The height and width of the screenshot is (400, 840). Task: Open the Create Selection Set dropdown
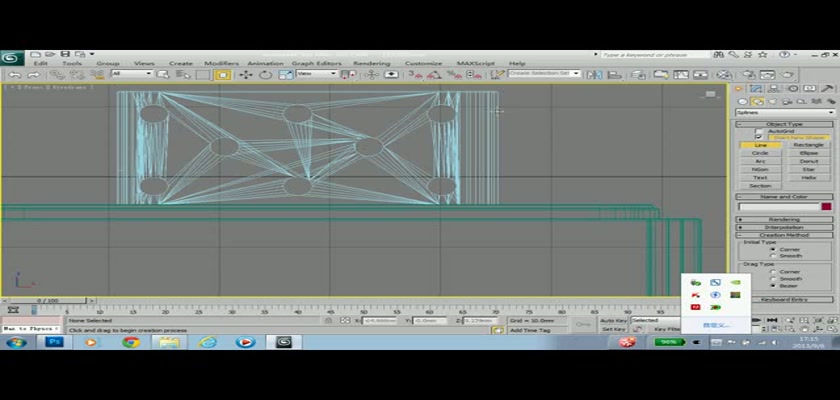[x=544, y=73]
